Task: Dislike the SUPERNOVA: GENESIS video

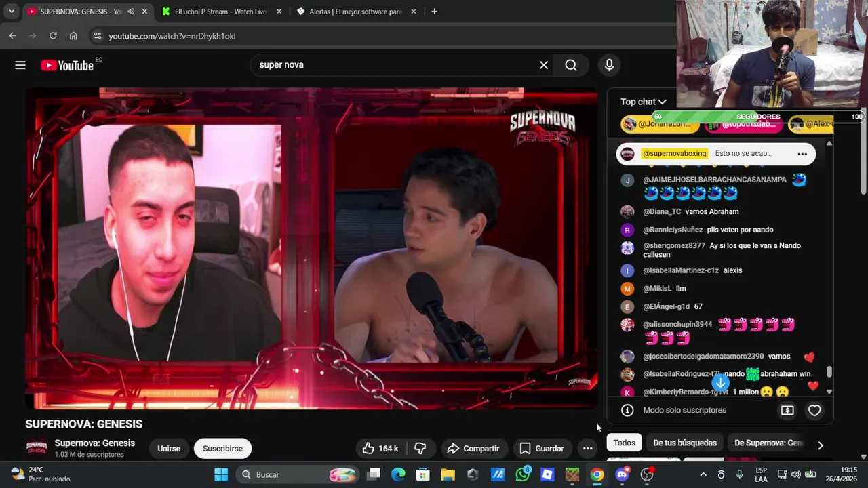Action: point(420,449)
